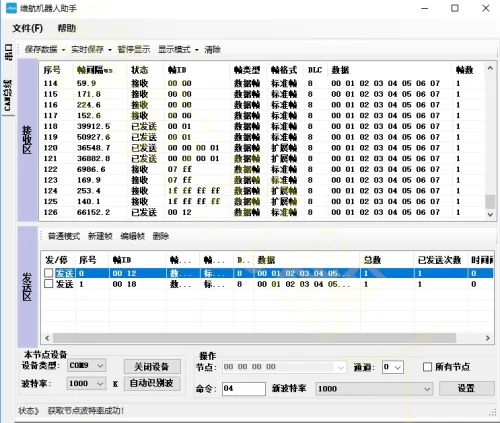This screenshot has height=423, width=500.
Task: Click 清除 to clear received data
Action: [212, 50]
